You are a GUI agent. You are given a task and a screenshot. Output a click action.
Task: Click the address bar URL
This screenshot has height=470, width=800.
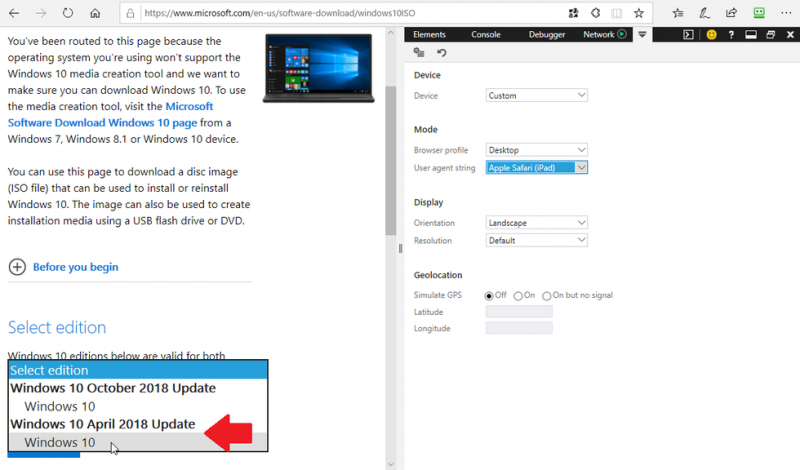280,13
